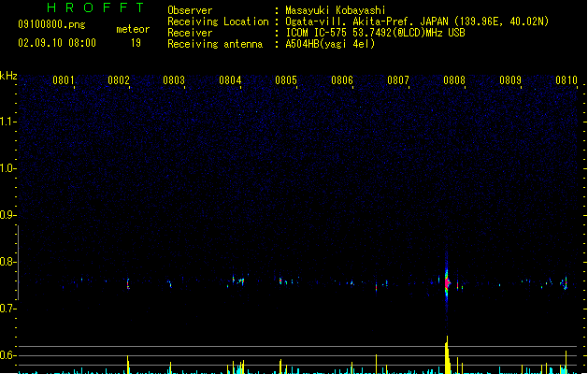Select the filename 09100800.png

pos(51,24)
